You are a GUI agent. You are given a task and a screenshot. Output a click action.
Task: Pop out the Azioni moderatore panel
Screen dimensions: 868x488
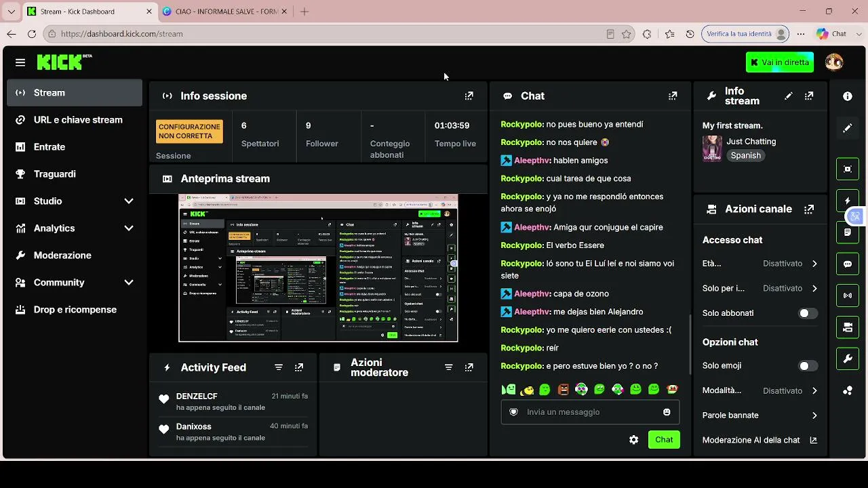[x=469, y=367]
